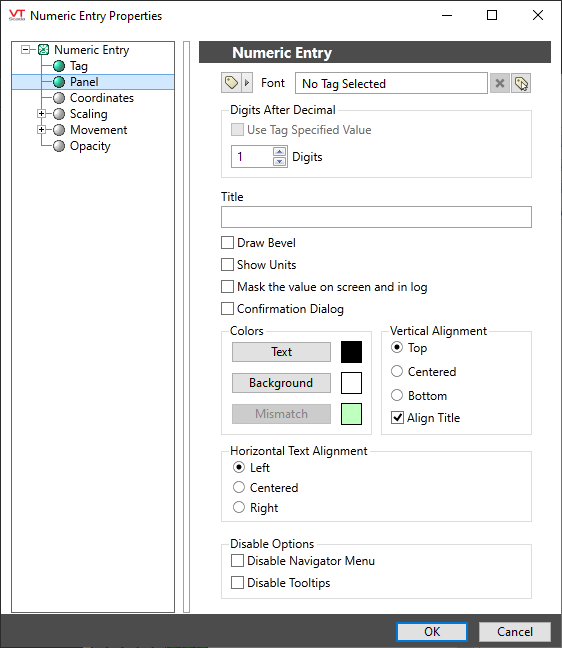The height and width of the screenshot is (648, 562).
Task: Click the black Text color swatch
Action: coord(351,352)
